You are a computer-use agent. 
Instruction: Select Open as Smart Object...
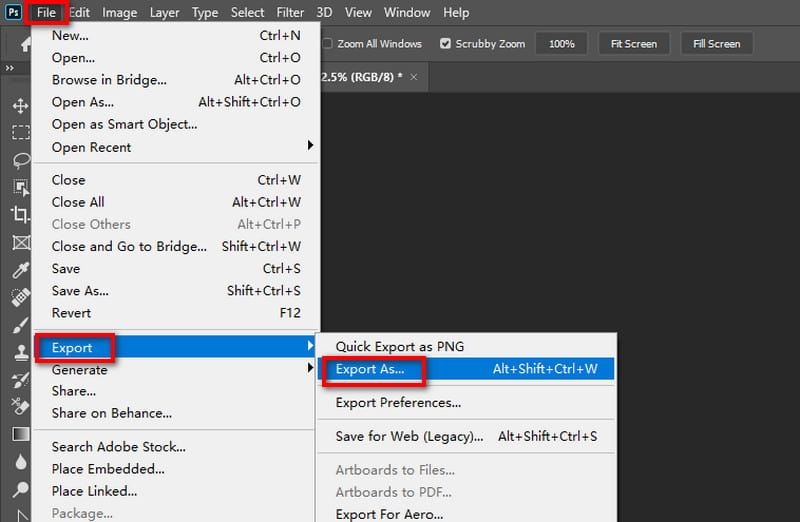pyautogui.click(x=176, y=124)
